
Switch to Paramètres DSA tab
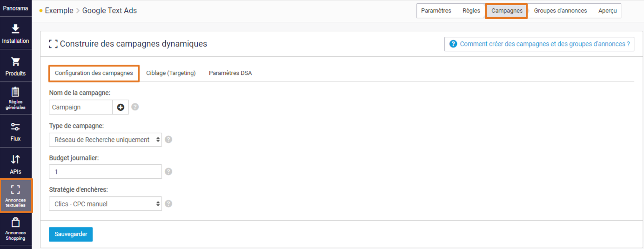pos(230,73)
